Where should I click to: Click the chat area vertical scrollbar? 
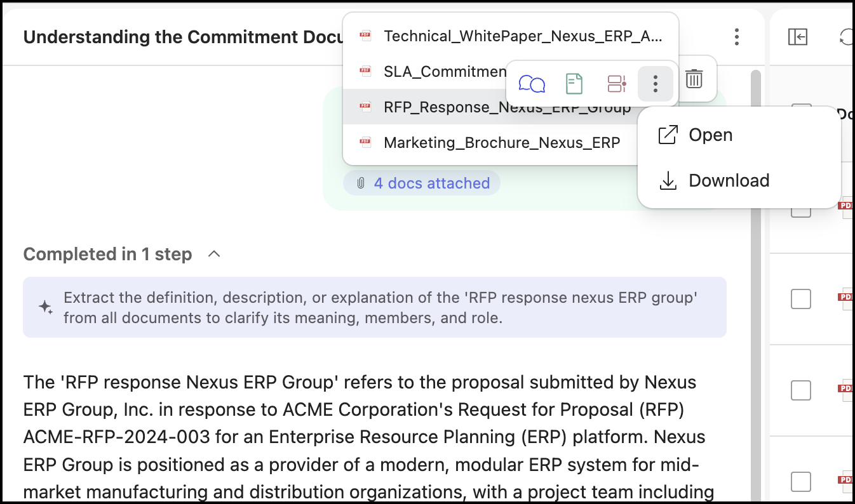tap(755, 286)
